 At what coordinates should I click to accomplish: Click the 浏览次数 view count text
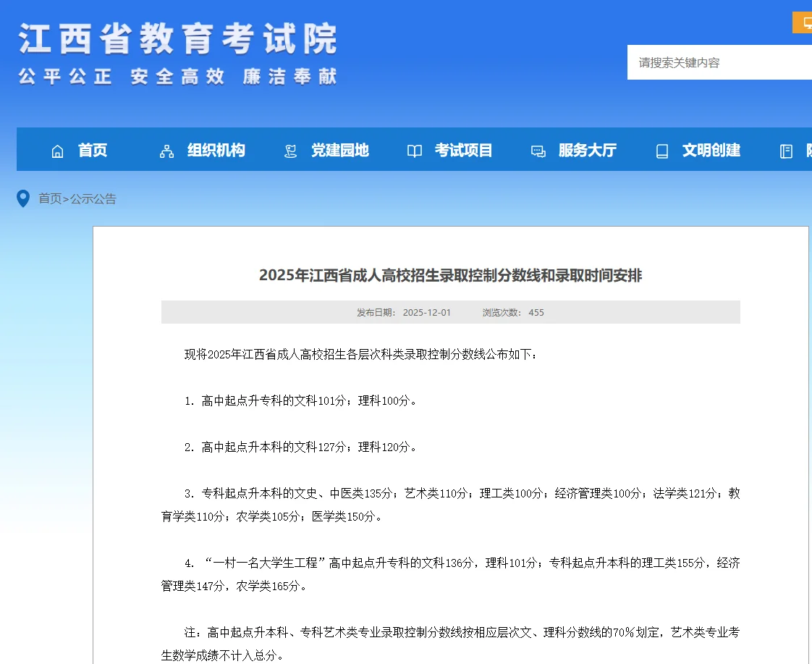[513, 312]
